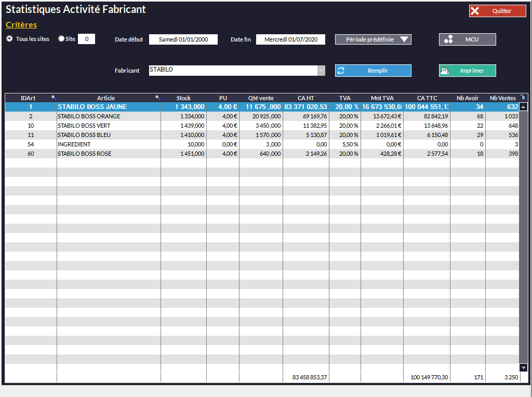This screenshot has width=532, height=397.
Task: Click the search magnifier in IDArt column header
Action: pos(54,98)
